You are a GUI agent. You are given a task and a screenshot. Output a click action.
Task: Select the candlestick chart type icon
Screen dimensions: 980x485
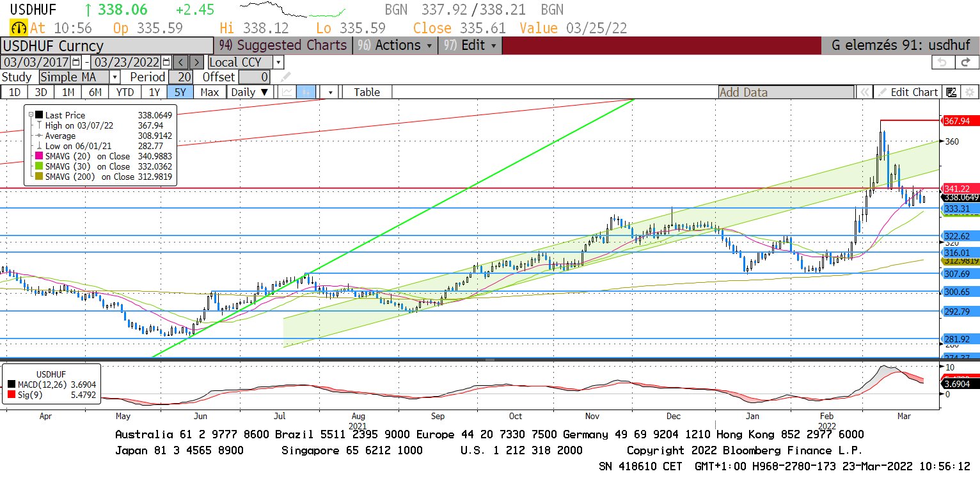point(306,92)
